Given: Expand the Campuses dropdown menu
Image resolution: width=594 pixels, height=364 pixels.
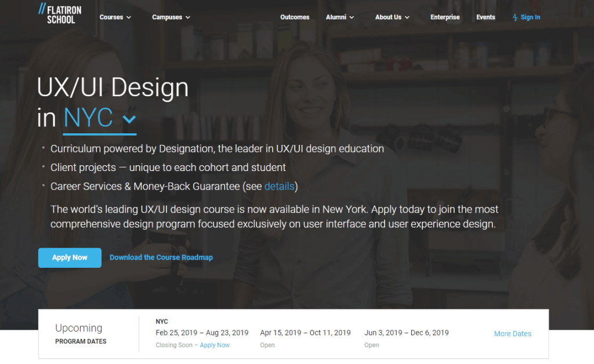Looking at the screenshot, I should (x=171, y=17).
